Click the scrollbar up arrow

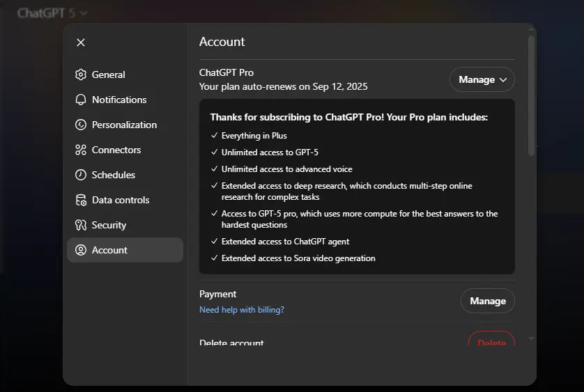(532, 29)
